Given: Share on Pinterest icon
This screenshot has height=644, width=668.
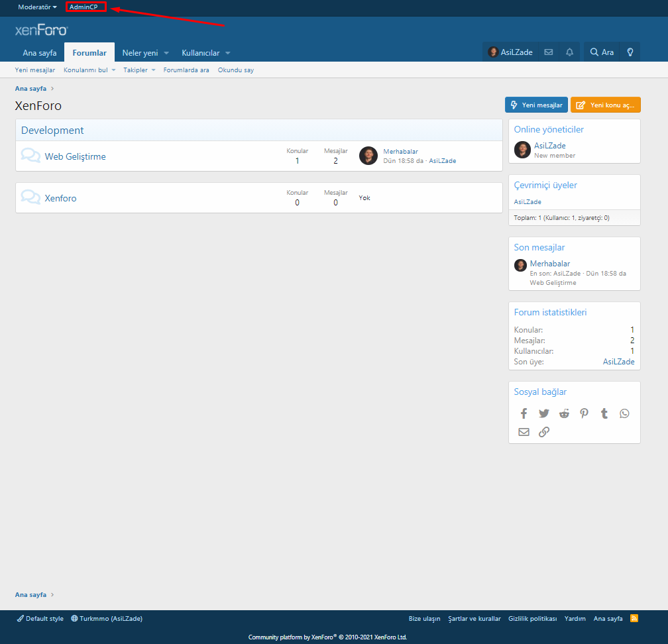Looking at the screenshot, I should pos(584,413).
